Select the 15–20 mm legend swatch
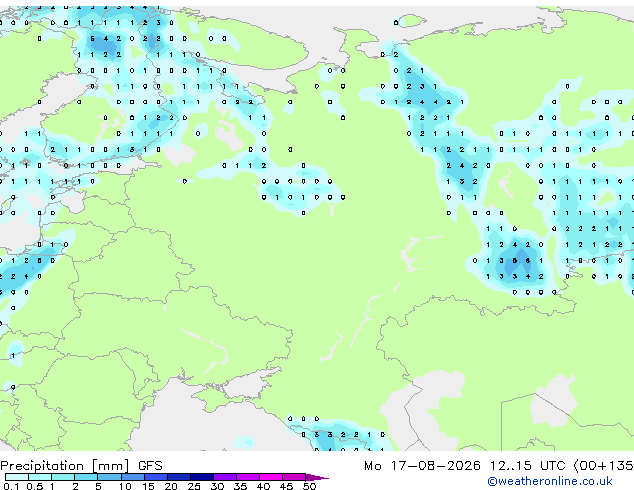 (156, 477)
